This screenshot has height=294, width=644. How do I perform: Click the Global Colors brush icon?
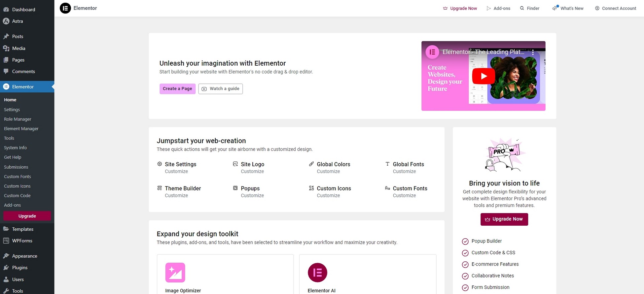(311, 164)
